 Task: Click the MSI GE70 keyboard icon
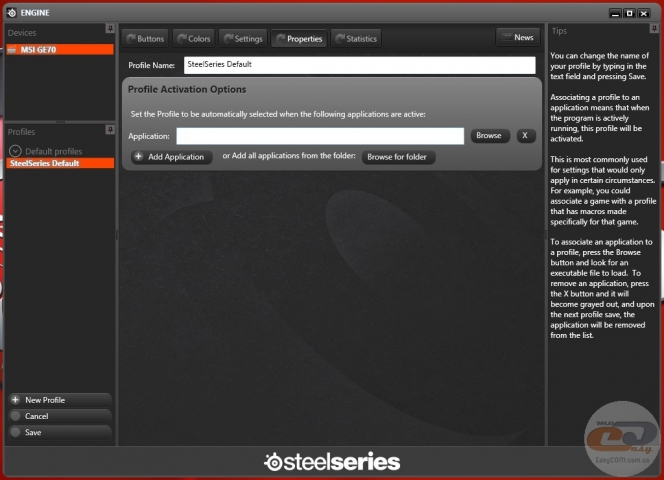[12, 50]
